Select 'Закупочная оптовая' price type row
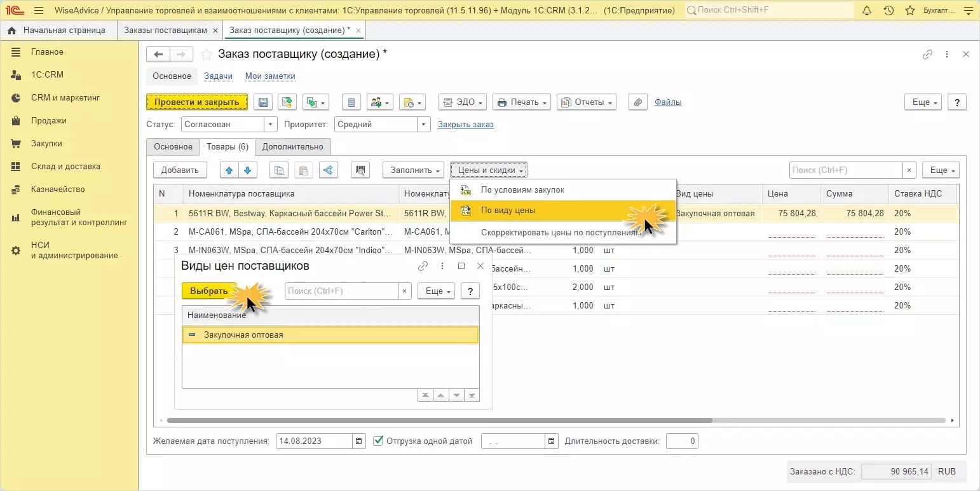This screenshot has width=980, height=491. (243, 335)
